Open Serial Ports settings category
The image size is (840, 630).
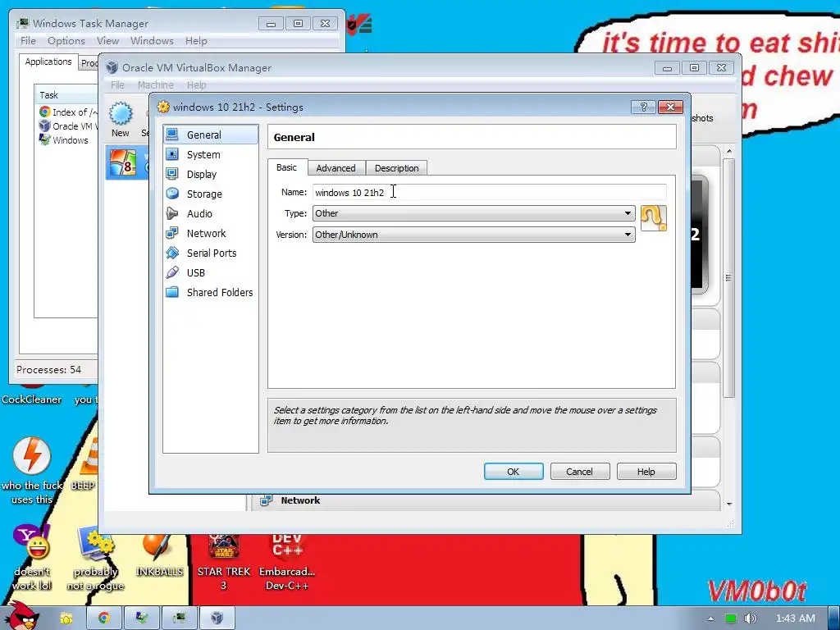coord(211,253)
